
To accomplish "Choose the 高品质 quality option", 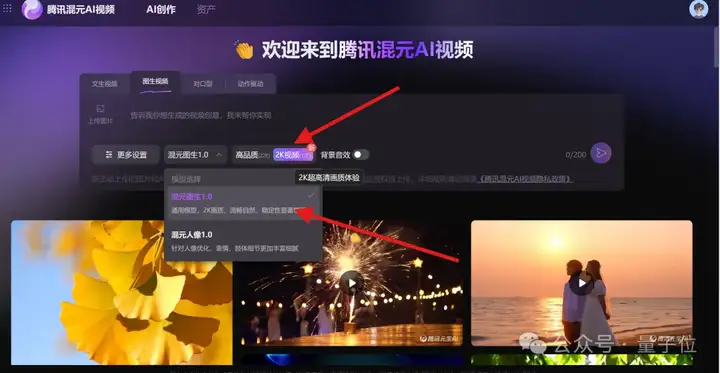I will pyautogui.click(x=252, y=155).
